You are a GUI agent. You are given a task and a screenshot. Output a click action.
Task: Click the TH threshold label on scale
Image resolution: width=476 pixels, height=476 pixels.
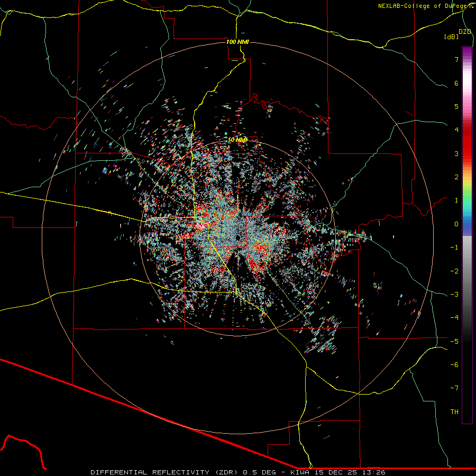pos(454,412)
